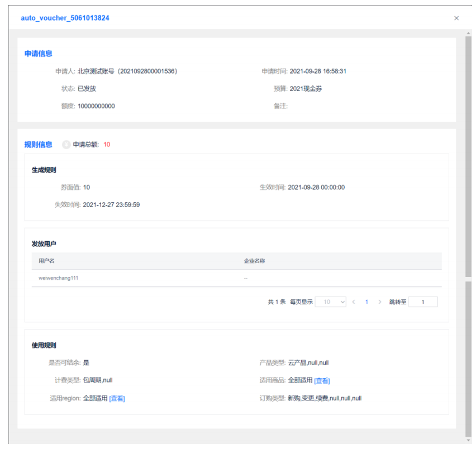The width and height of the screenshot is (476, 449).
Task: Click the 共 1 条 total count text
Action: point(277,302)
